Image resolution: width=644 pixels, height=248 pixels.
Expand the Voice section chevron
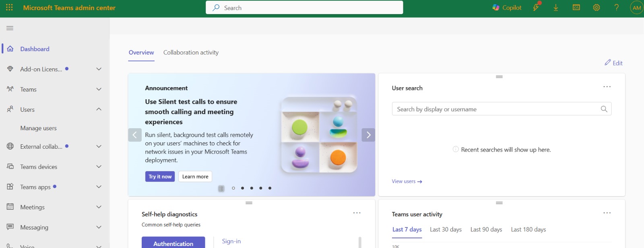click(x=99, y=246)
